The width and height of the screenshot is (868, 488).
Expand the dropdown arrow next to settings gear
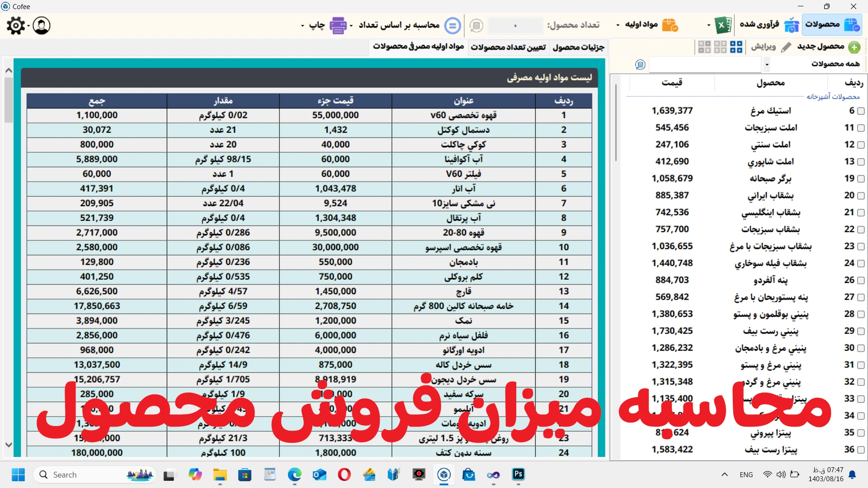pyautogui.click(x=28, y=25)
